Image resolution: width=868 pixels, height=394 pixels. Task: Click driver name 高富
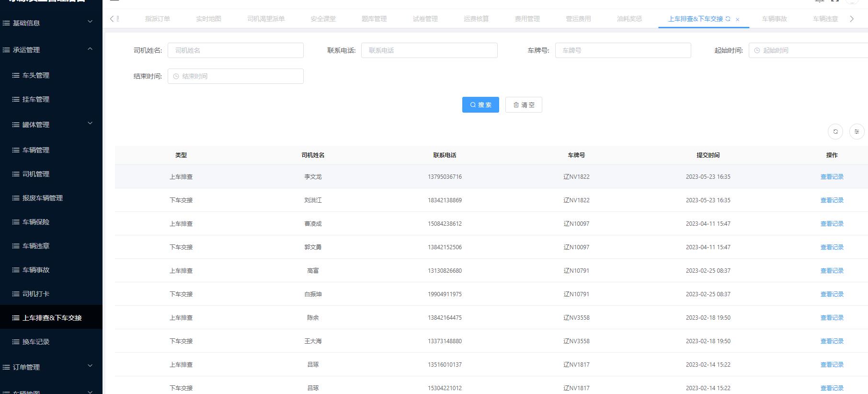coord(313,271)
